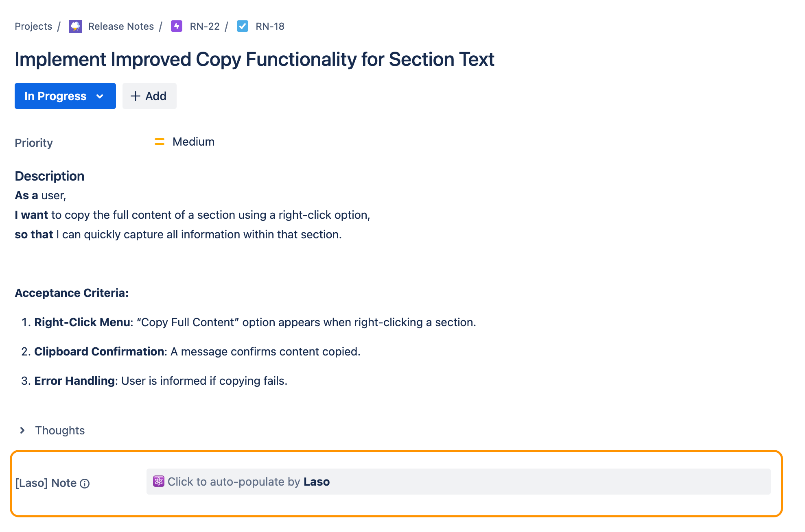Click the chevron arrow on In Progress
The width and height of the screenshot is (805, 532).
coord(100,96)
